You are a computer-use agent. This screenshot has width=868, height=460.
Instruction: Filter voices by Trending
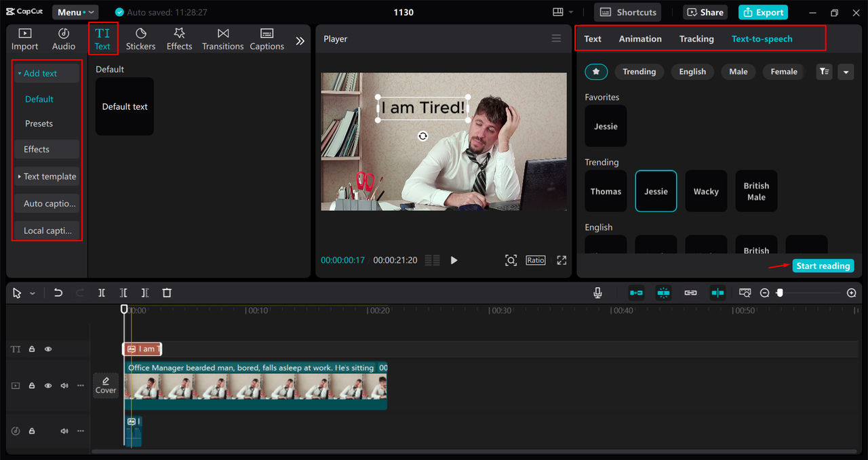(x=639, y=71)
